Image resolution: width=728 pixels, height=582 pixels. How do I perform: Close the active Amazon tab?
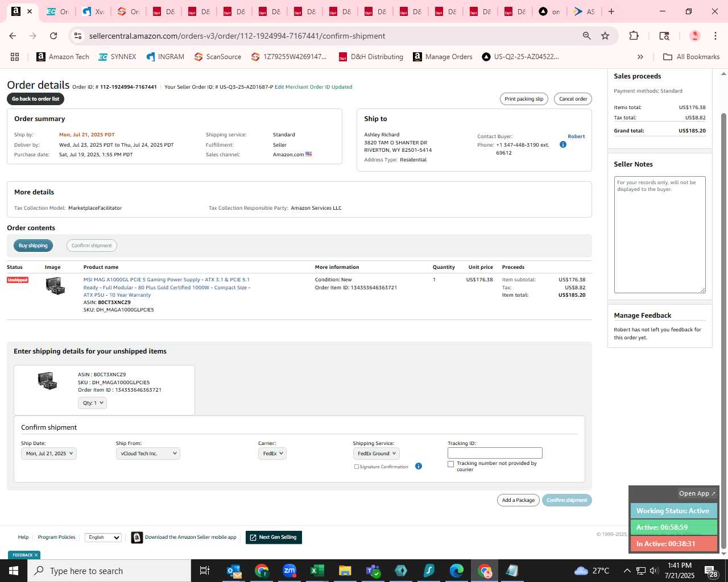click(x=30, y=11)
